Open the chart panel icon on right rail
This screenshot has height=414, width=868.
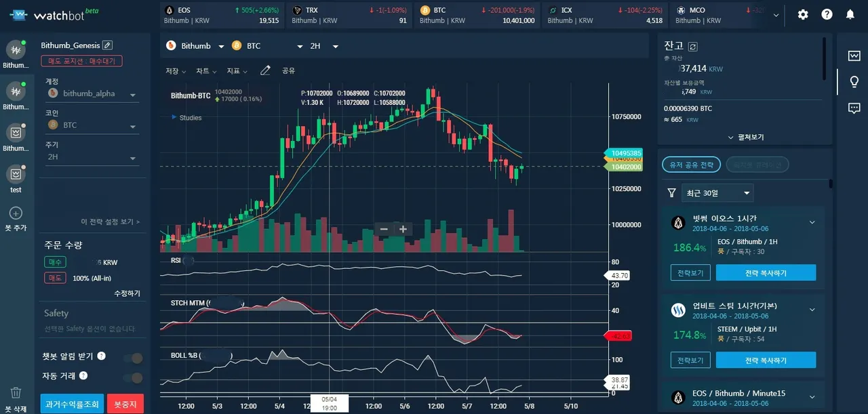pos(854,56)
